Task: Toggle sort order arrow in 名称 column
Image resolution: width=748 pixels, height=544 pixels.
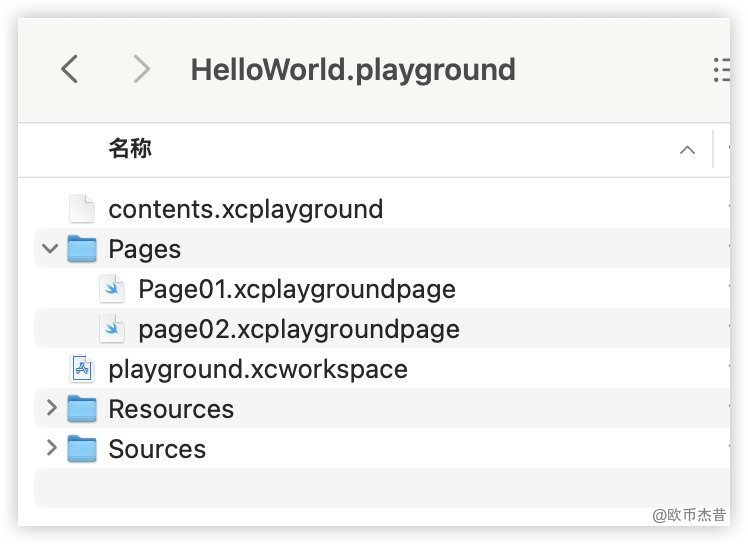Action: pos(687,150)
